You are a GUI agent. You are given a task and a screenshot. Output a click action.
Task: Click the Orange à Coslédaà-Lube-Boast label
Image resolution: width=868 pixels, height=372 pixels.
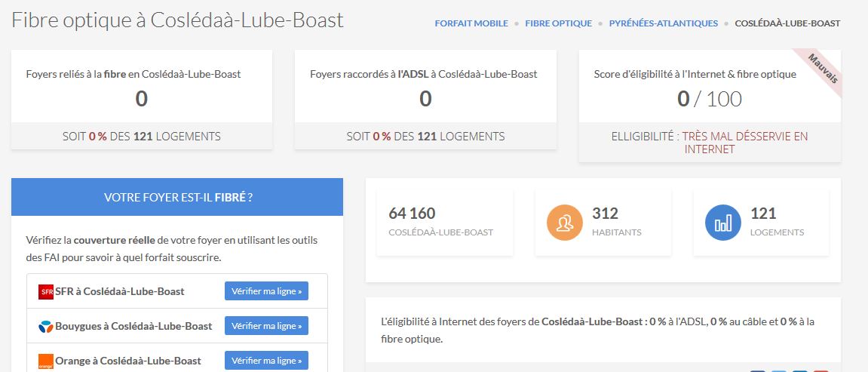point(128,361)
